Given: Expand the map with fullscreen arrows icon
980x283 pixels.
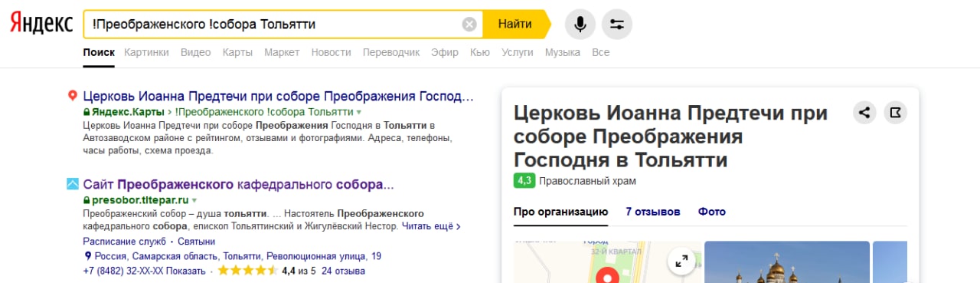Looking at the screenshot, I should click(681, 261).
